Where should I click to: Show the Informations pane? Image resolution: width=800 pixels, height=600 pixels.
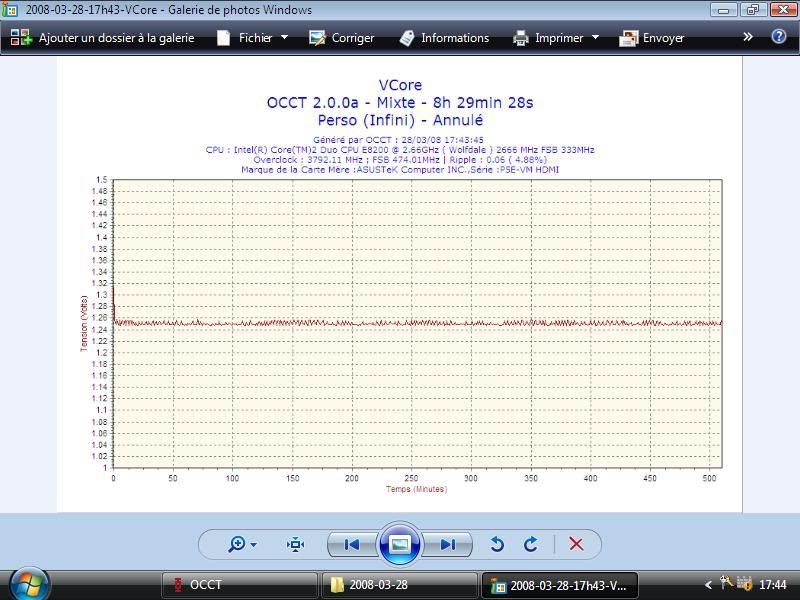444,38
